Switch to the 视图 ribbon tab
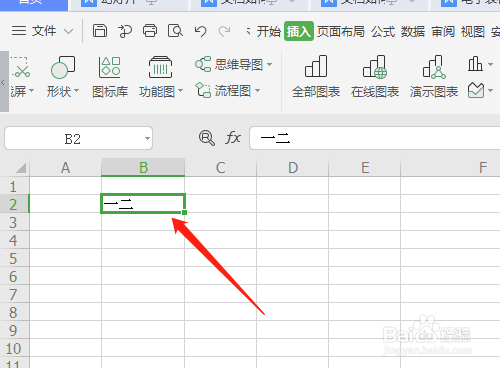 (x=473, y=32)
